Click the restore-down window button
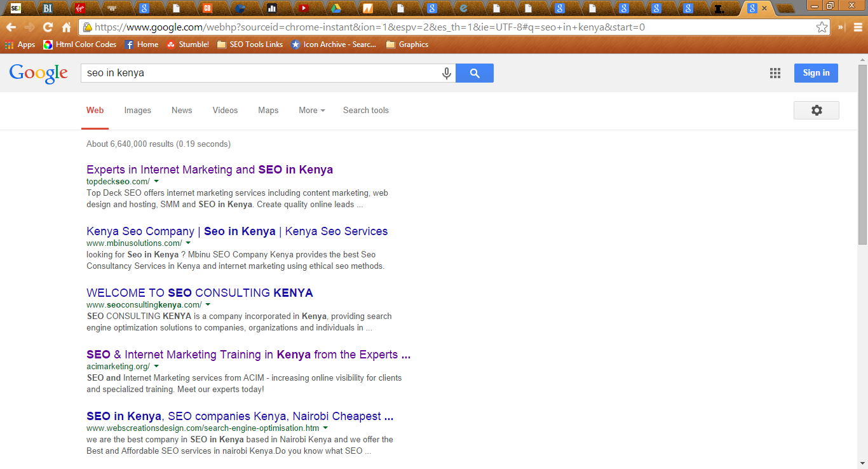This screenshot has height=469, width=868. tap(830, 5)
